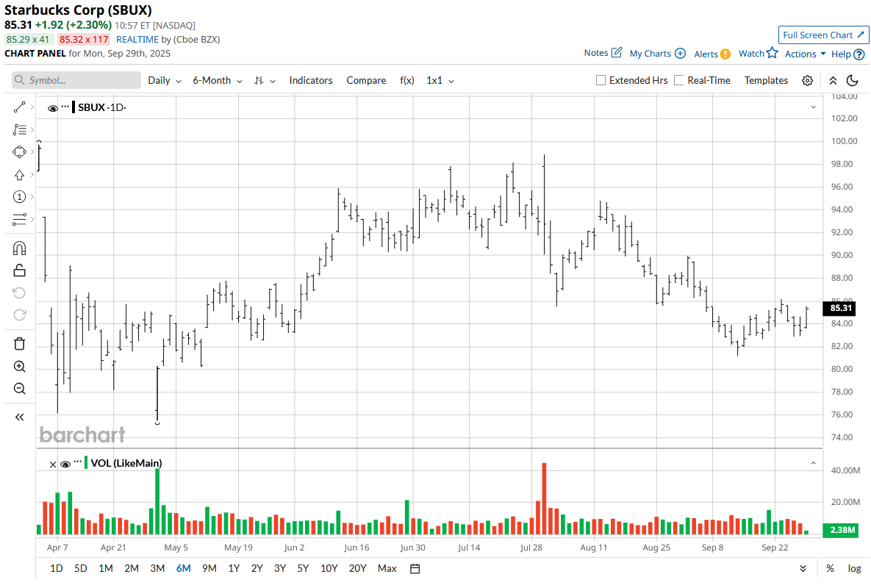
Task: Undo the last chart action
Action: [19, 293]
